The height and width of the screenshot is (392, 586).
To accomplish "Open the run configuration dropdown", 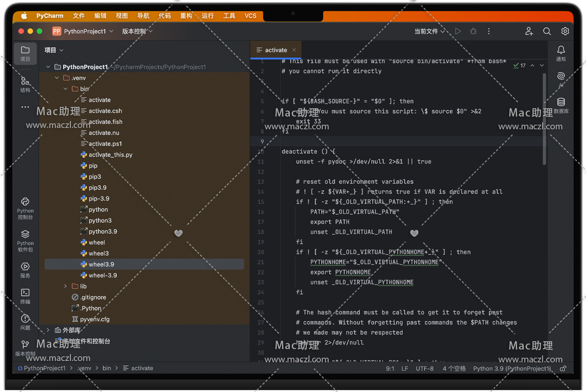I will (x=429, y=32).
